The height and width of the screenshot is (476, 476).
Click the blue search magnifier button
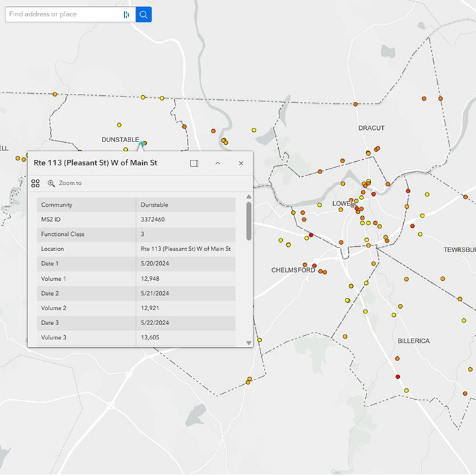143,14
